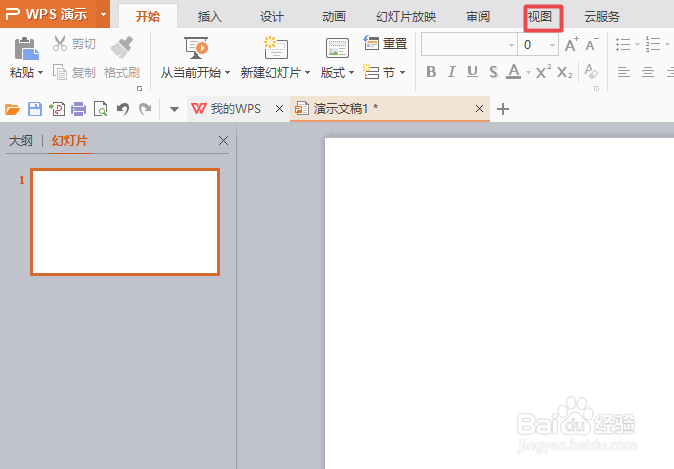This screenshot has width=674, height=469.
Task: Expand the quick access toolbar dropdown
Action: click(174, 109)
